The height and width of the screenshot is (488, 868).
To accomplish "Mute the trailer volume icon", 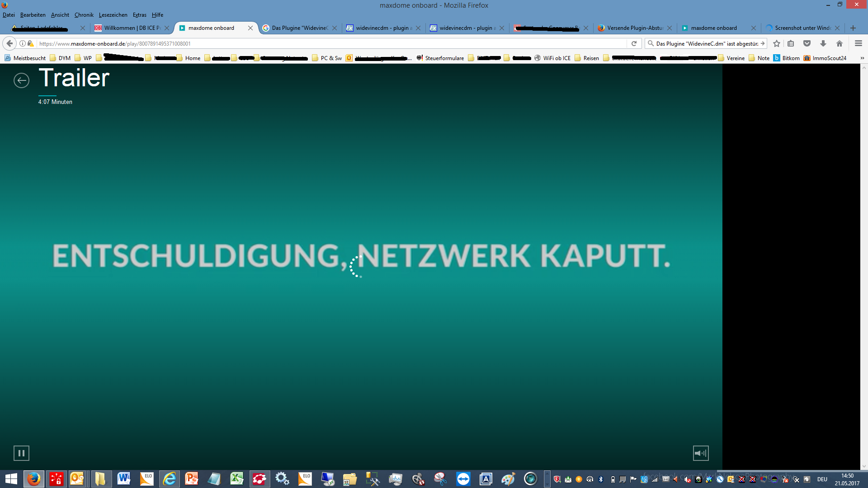I will [701, 453].
